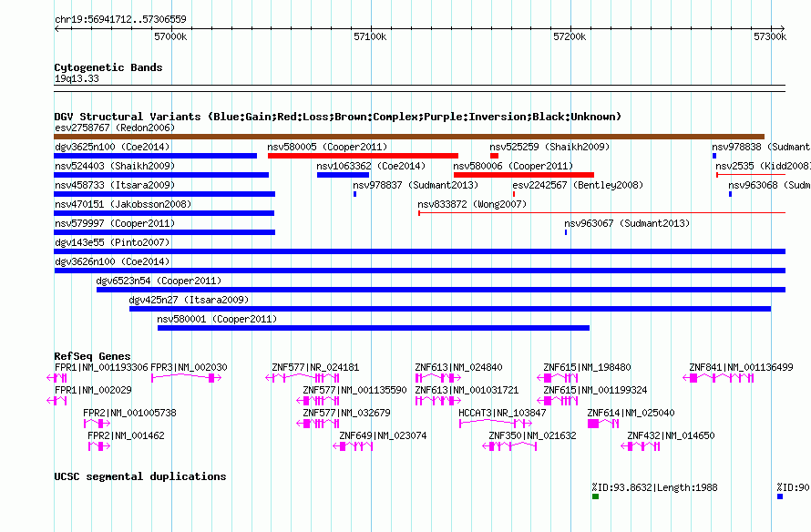Select the ZNF615|NM_001199324 gene glyph

[x=558, y=401]
